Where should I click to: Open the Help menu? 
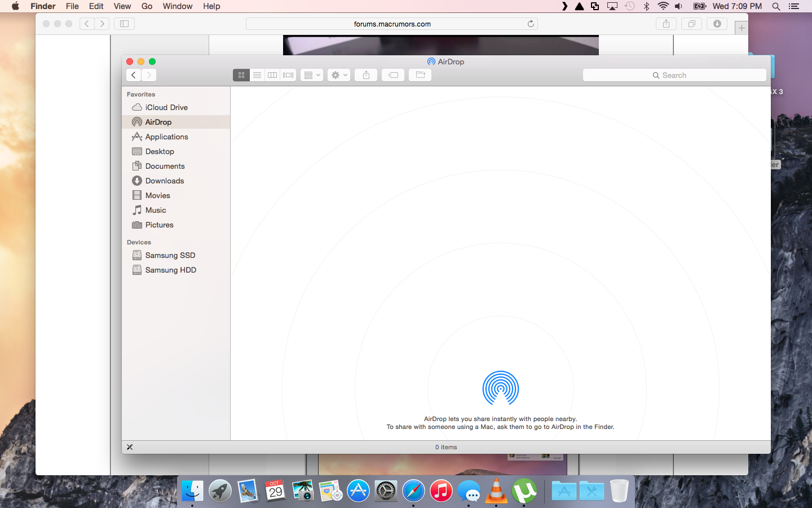pos(211,6)
